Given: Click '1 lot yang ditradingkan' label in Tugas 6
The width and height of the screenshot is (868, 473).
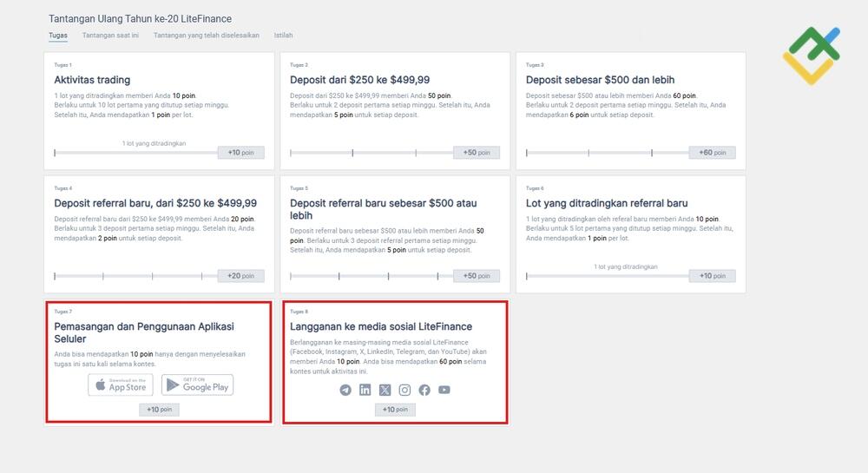Looking at the screenshot, I should tap(626, 266).
